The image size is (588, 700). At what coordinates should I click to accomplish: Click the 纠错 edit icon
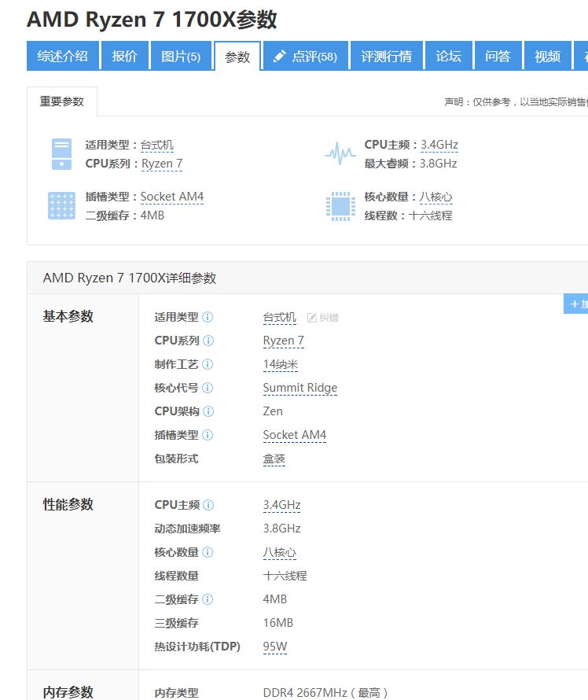coord(312,318)
